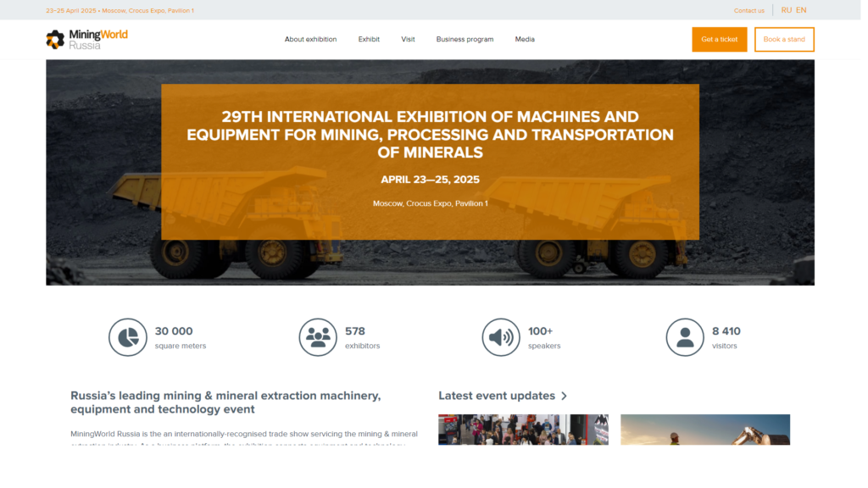Click the top bar date and venue text

point(120,10)
